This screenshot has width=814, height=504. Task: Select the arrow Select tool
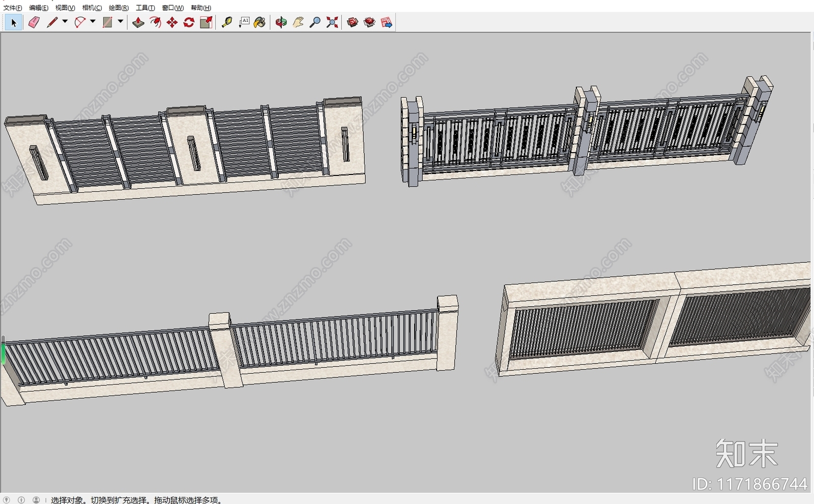14,22
